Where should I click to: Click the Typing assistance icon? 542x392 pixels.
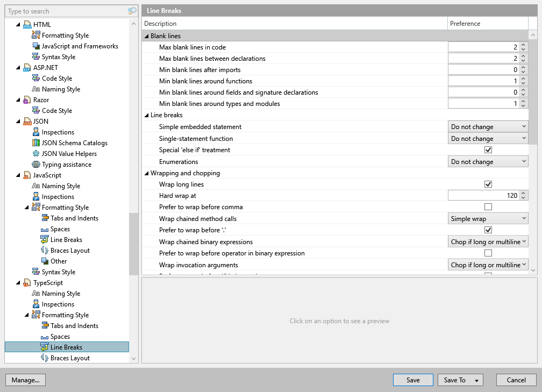pyautogui.click(x=36, y=165)
